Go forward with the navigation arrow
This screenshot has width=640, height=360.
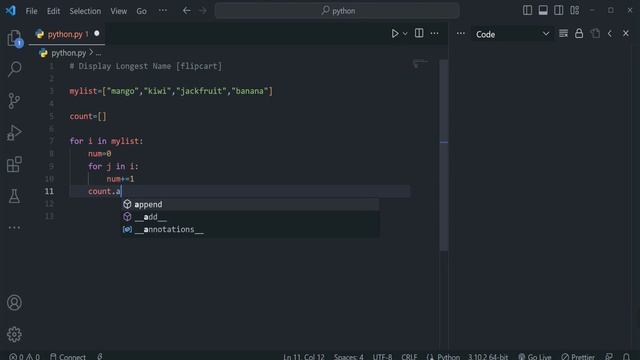click(203, 11)
